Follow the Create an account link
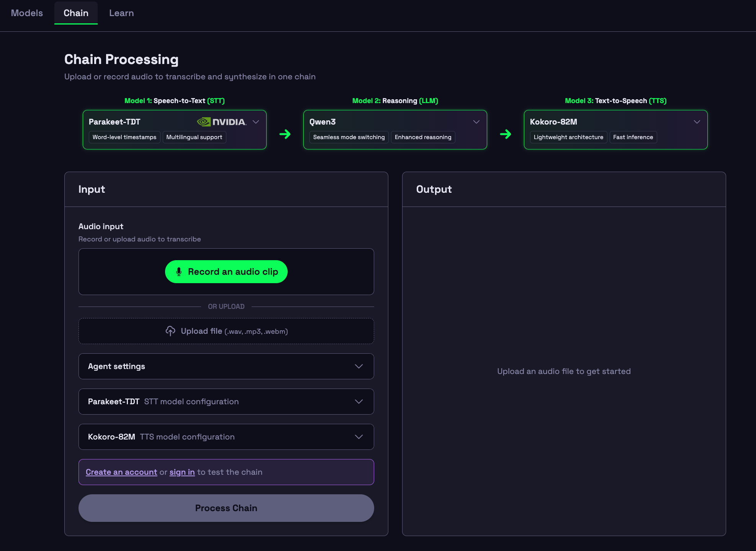The height and width of the screenshot is (551, 756). (x=121, y=472)
